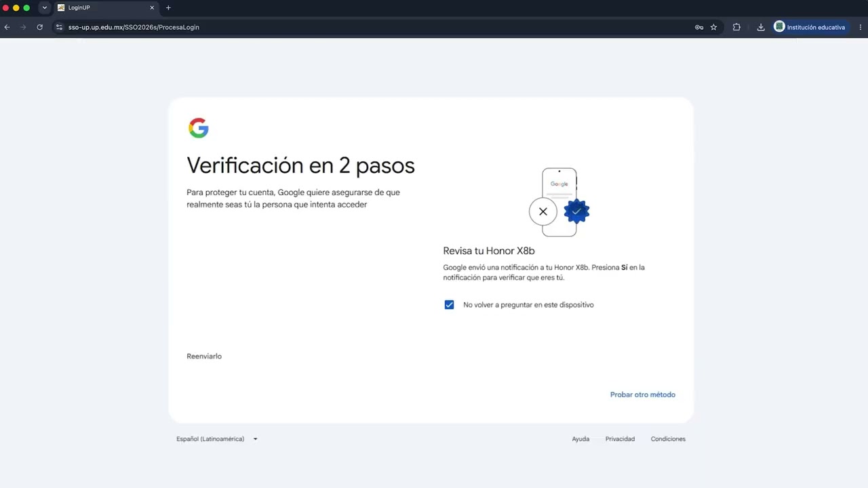Select the LoginUP tab
This screenshot has height=488, width=868.
coord(106,7)
